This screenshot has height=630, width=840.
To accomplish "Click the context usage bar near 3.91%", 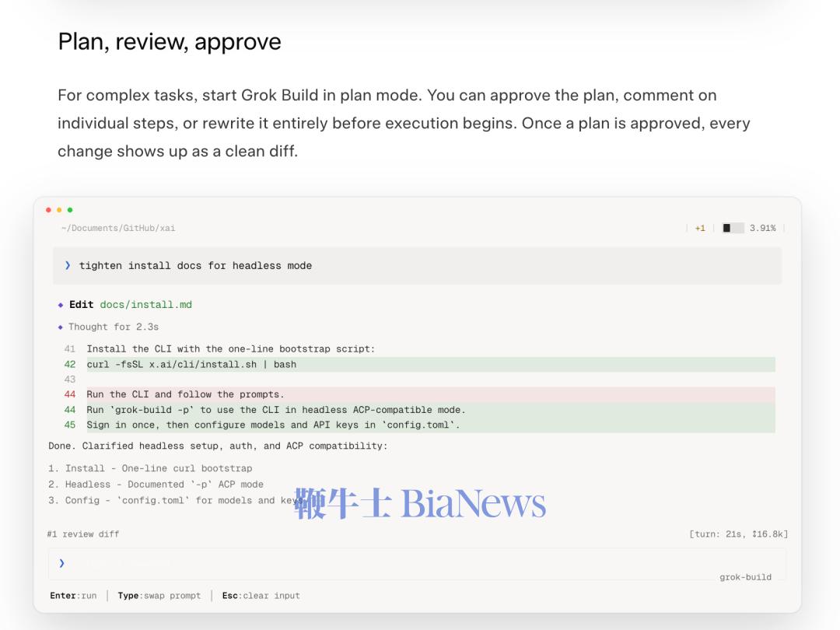I will tap(733, 228).
